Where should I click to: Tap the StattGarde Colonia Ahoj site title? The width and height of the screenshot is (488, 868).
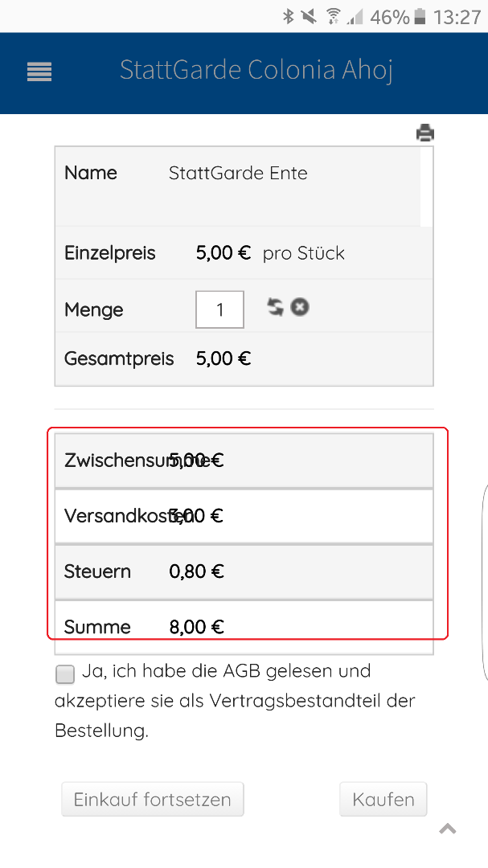pyautogui.click(x=256, y=70)
